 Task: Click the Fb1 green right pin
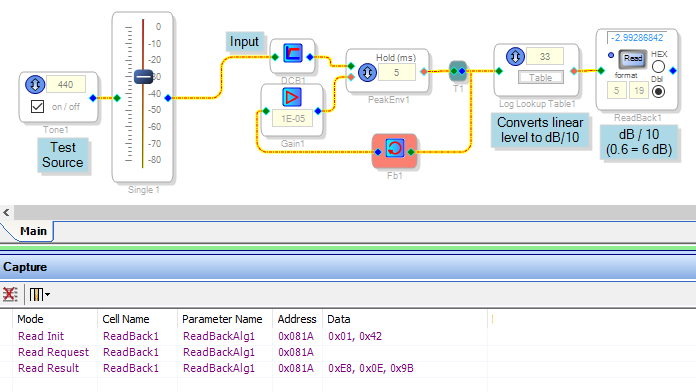411,152
